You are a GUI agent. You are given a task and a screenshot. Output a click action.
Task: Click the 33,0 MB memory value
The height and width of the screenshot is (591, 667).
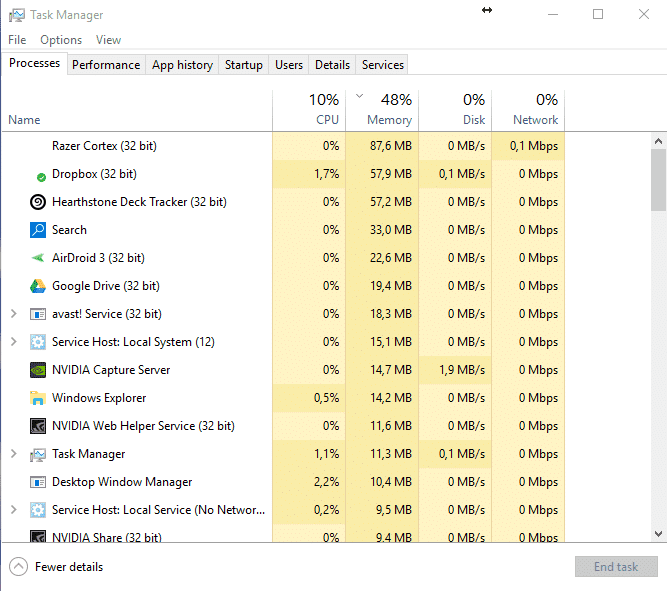[391, 230]
